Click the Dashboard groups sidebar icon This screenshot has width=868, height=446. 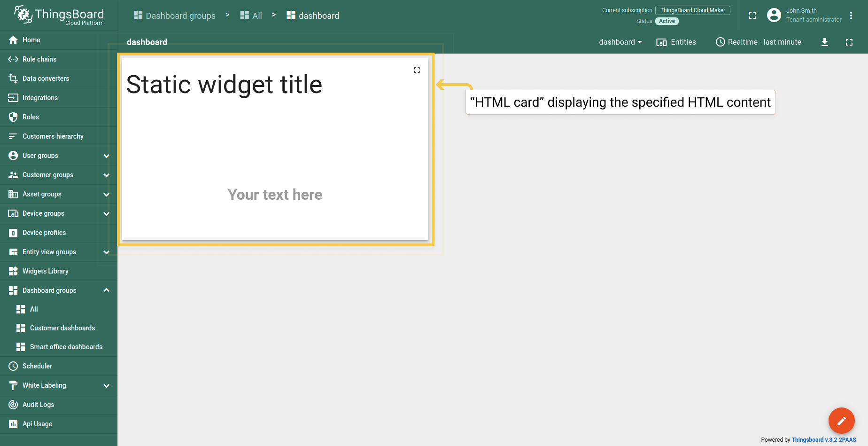13,290
